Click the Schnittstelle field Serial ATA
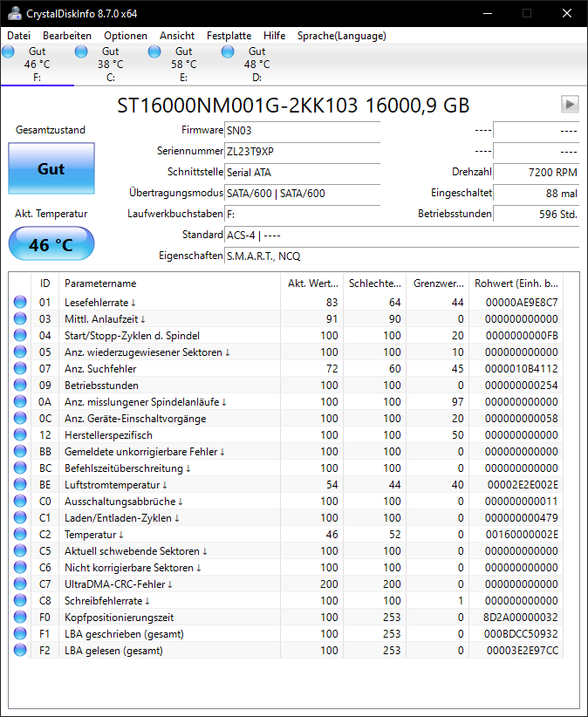This screenshot has width=588, height=717. pos(302,173)
